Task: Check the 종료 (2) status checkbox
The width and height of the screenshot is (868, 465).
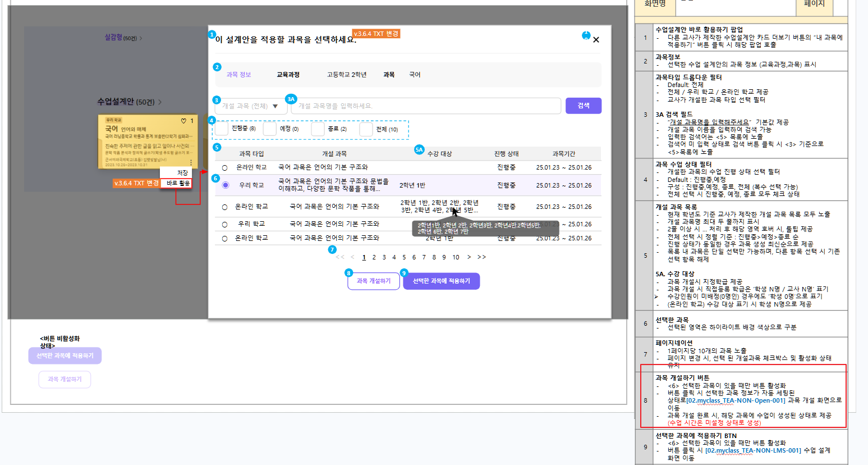Action: (x=318, y=129)
